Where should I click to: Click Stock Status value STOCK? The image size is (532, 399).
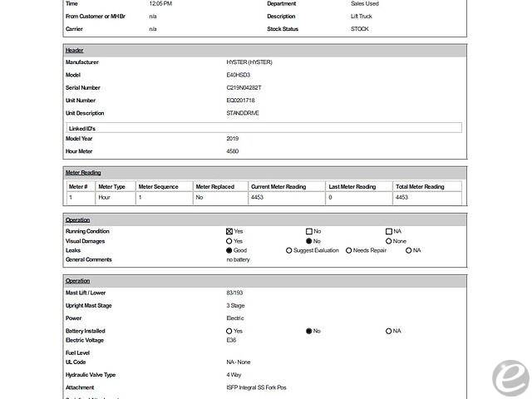tap(360, 29)
